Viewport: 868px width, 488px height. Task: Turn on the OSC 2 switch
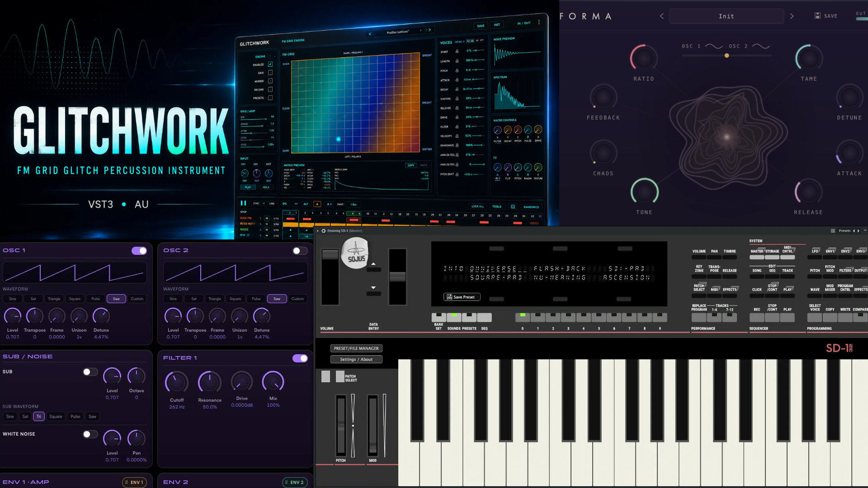click(x=300, y=251)
